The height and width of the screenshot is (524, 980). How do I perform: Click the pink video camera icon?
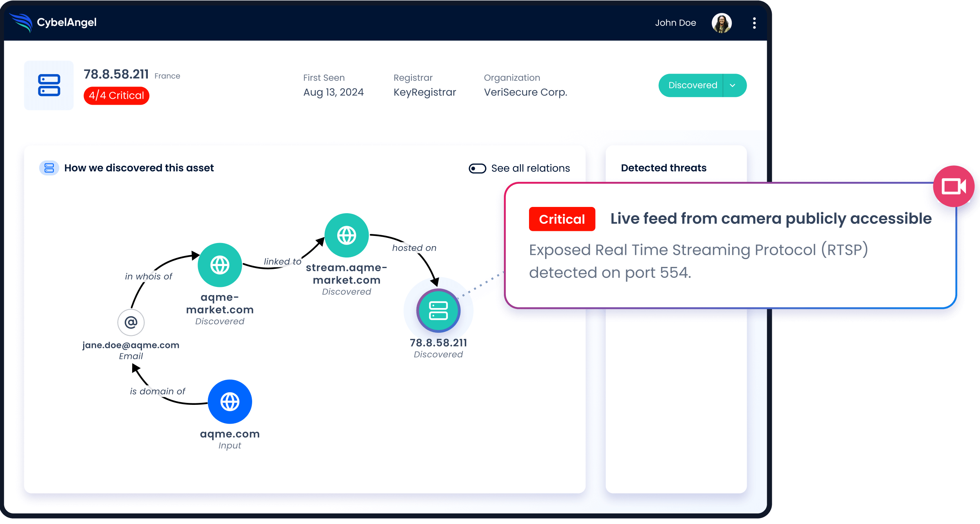point(953,186)
